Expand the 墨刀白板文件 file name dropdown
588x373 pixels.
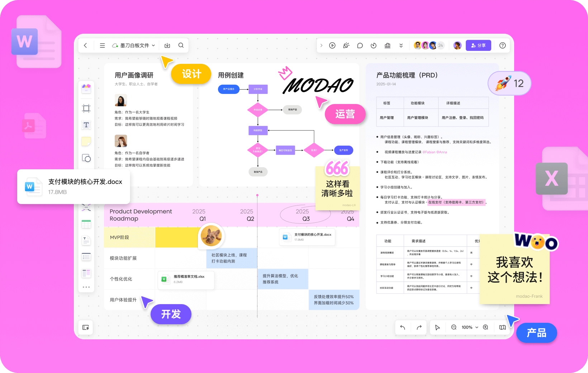134,46
